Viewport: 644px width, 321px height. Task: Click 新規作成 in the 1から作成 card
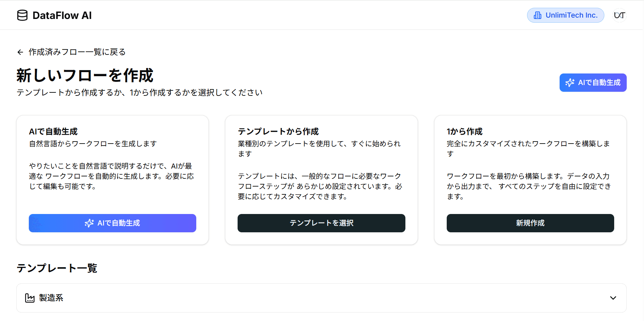click(530, 223)
